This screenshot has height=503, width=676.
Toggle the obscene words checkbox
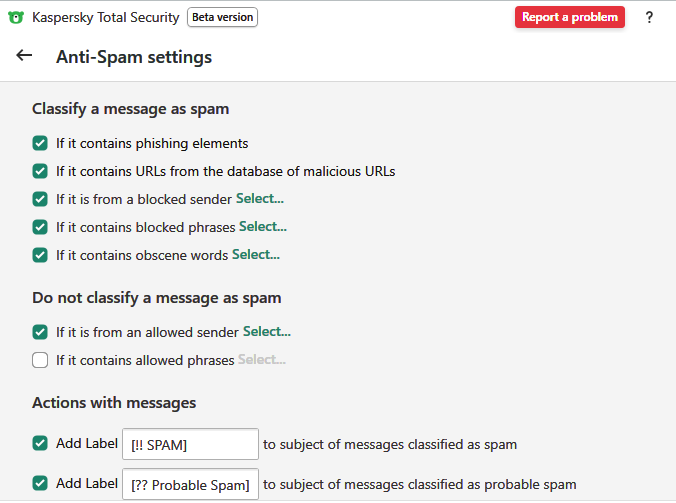pyautogui.click(x=40, y=255)
